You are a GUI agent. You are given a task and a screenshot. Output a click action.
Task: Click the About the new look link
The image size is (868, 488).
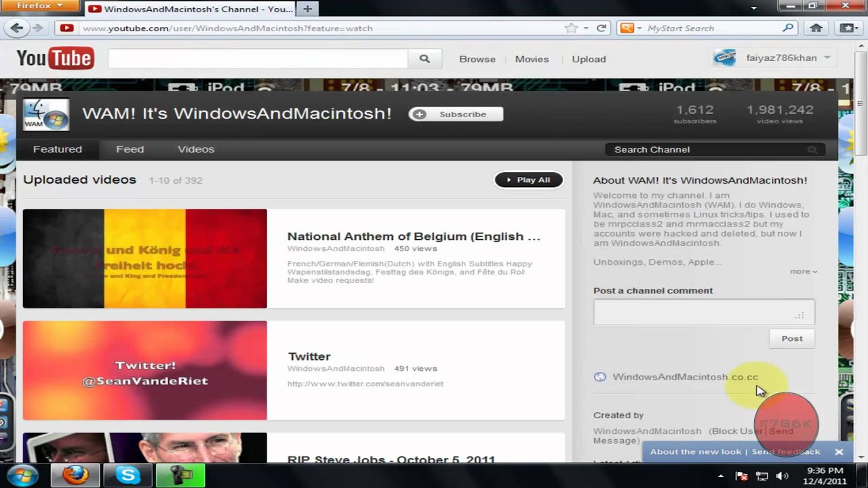point(696,451)
